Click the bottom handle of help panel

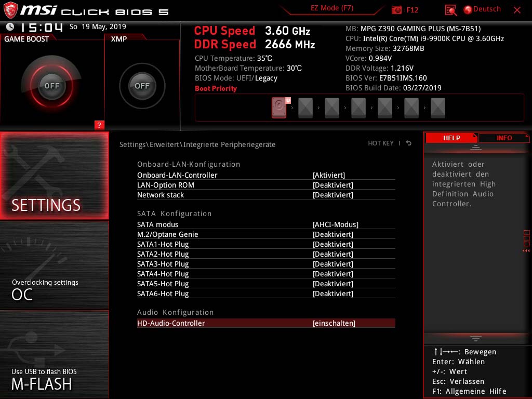(x=476, y=339)
